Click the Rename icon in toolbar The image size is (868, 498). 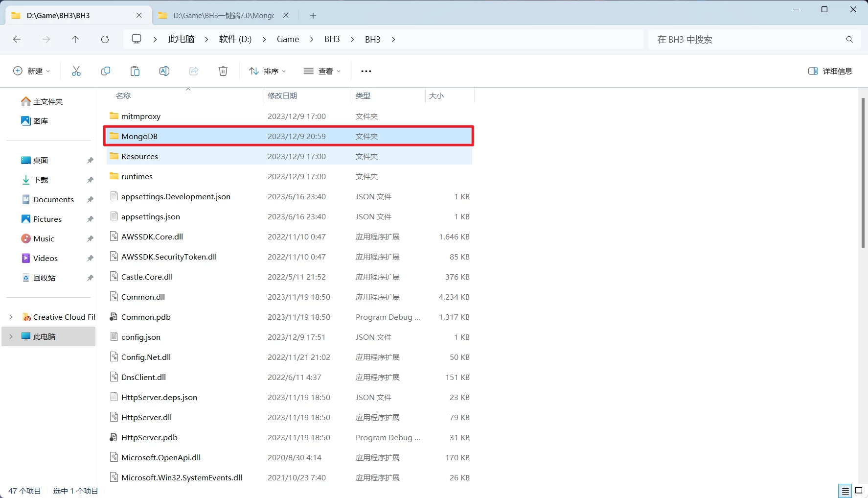(x=164, y=71)
